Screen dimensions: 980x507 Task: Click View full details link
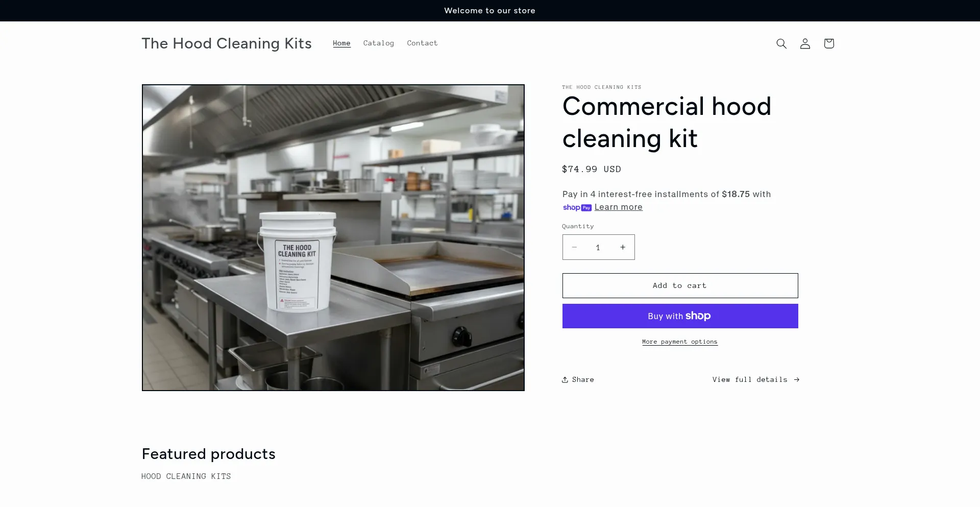pyautogui.click(x=756, y=379)
